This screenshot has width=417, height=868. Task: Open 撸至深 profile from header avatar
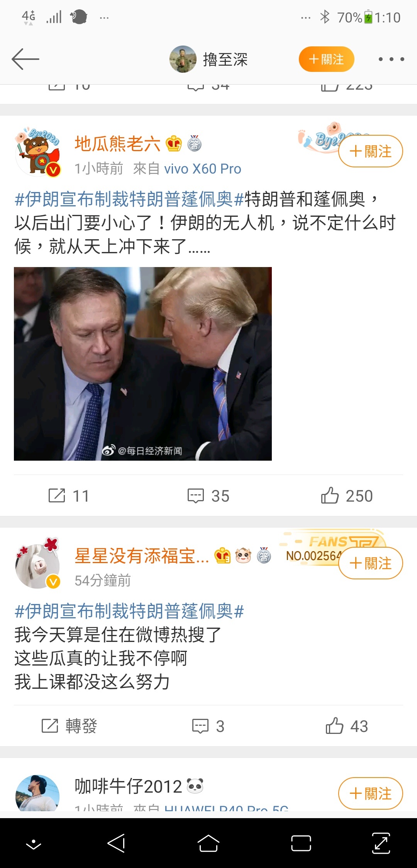(183, 59)
